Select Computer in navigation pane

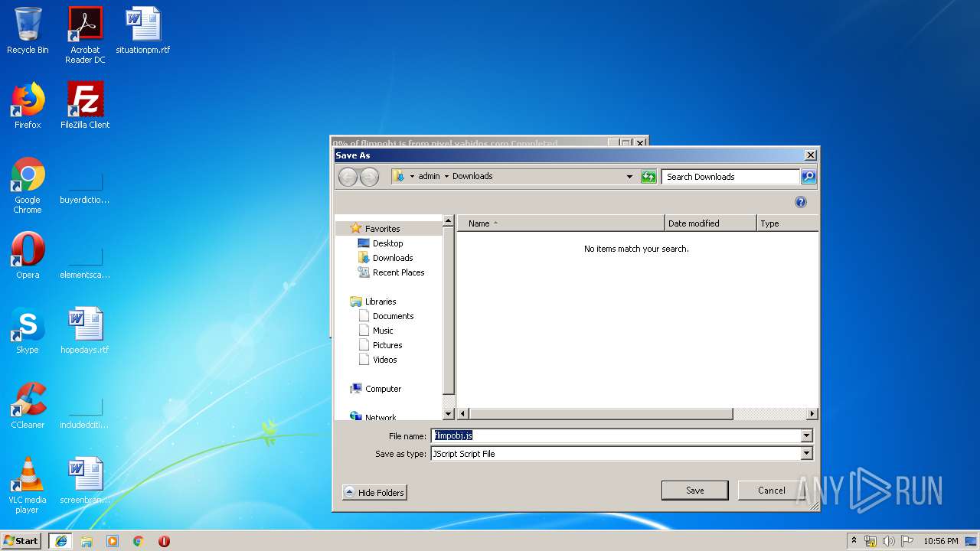[x=383, y=389]
